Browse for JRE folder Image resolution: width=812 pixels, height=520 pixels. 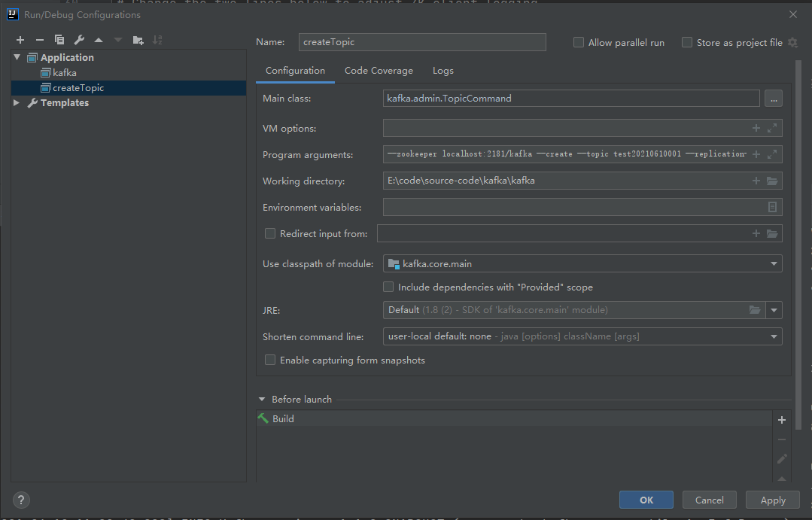(x=755, y=310)
